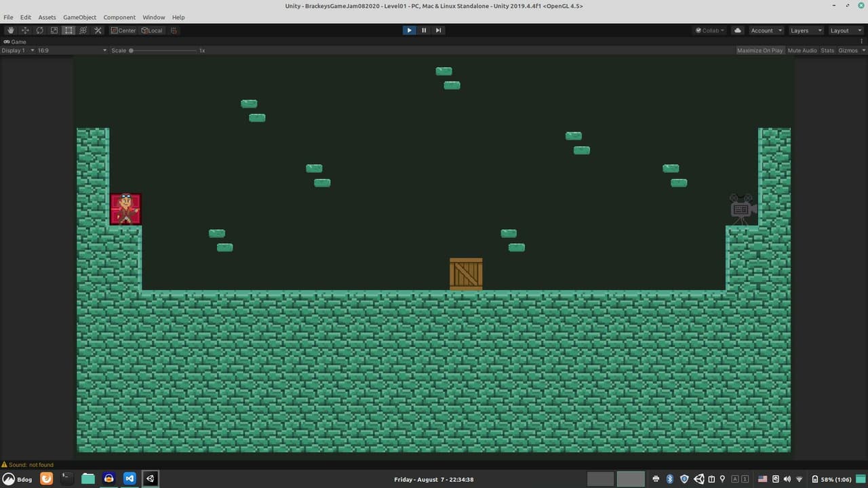Image resolution: width=868 pixels, height=488 pixels.
Task: Click the battery 58% indicator
Action: [x=831, y=479]
